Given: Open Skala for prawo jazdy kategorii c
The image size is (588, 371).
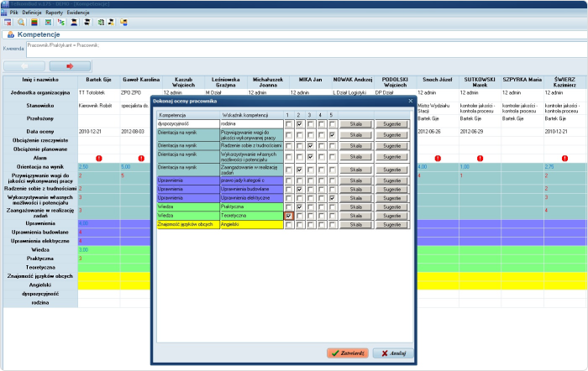Looking at the screenshot, I should pos(356,180).
